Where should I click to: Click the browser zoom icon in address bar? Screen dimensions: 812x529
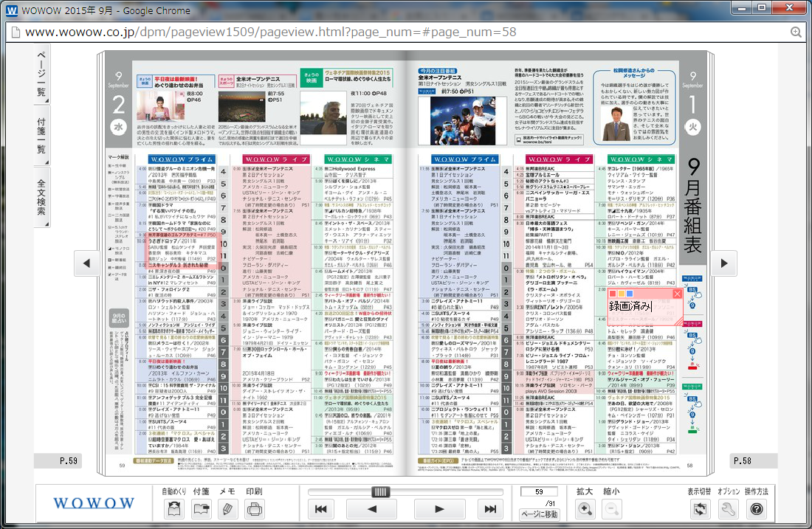click(x=796, y=32)
